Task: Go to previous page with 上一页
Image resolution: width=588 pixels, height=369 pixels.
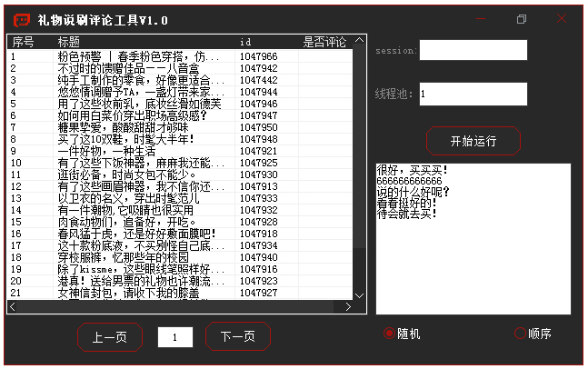Action: coord(110,337)
